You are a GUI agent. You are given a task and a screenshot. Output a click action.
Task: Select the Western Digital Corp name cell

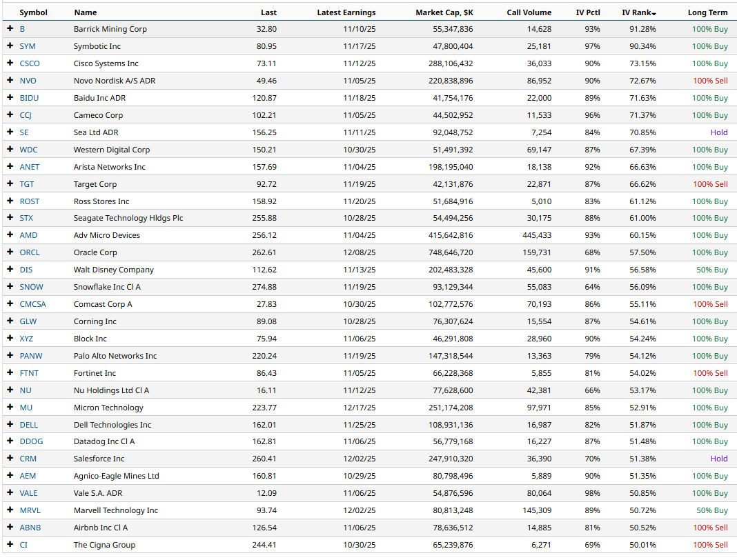pos(111,150)
